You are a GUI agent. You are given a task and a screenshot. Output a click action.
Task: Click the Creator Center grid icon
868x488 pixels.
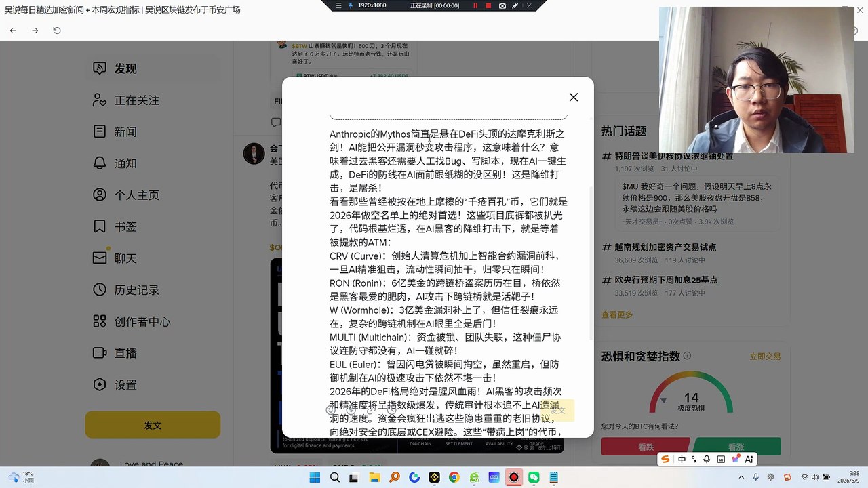(100, 321)
